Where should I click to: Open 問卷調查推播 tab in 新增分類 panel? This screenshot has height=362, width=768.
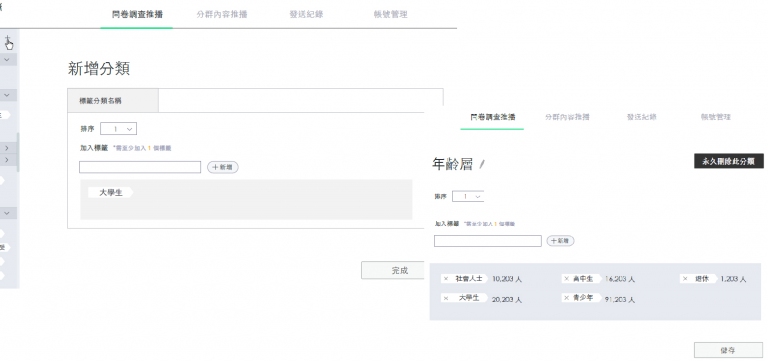137,14
